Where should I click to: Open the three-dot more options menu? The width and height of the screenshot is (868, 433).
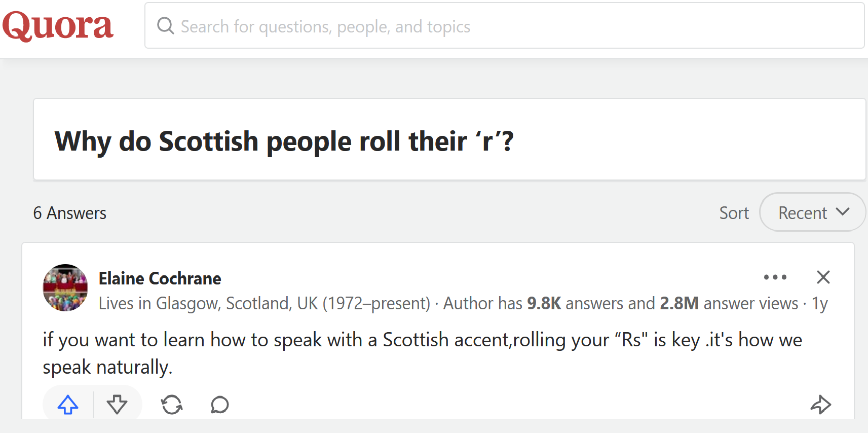click(775, 277)
